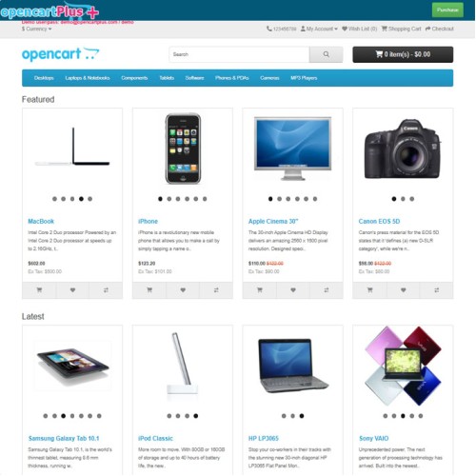Viewport: 476px width, 476px height.
Task: Select last carousel dot under Canon EOS 5D
Action: coord(412,199)
